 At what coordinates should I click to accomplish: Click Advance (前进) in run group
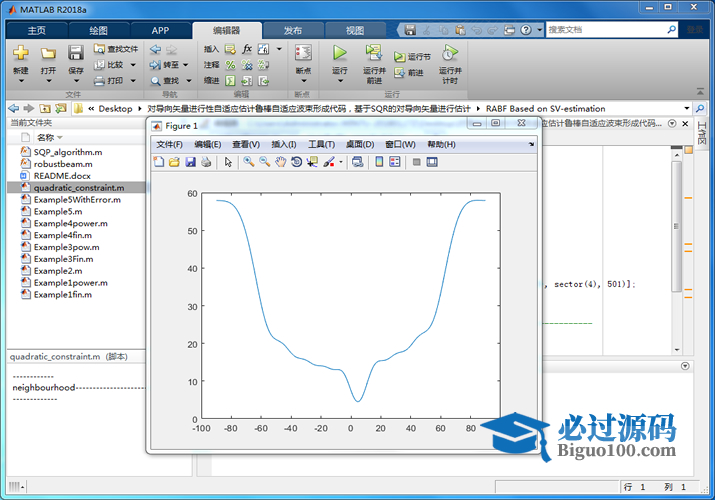click(409, 72)
